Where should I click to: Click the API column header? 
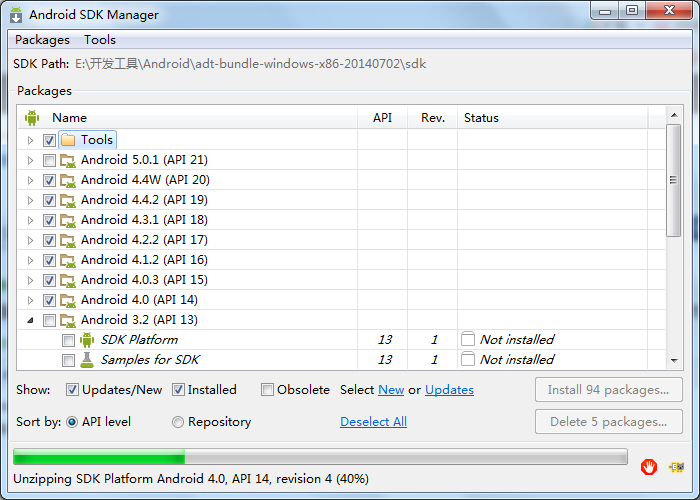coord(383,118)
